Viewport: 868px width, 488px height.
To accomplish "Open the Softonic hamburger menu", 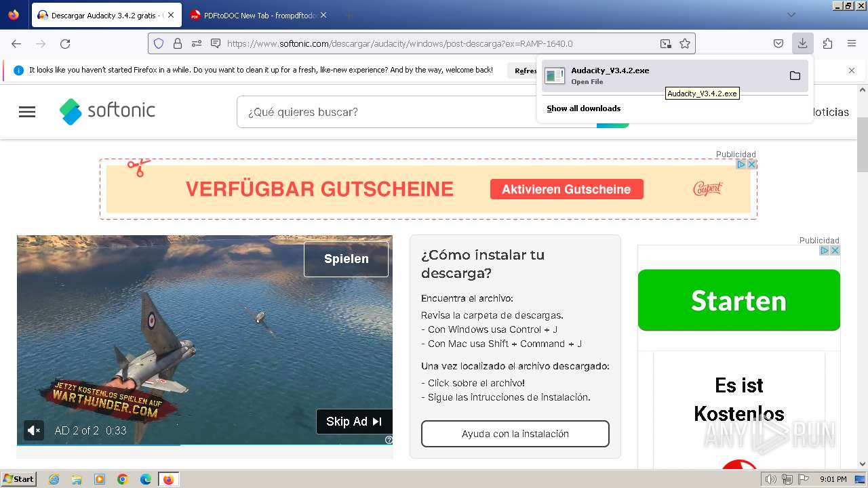I will (x=27, y=112).
